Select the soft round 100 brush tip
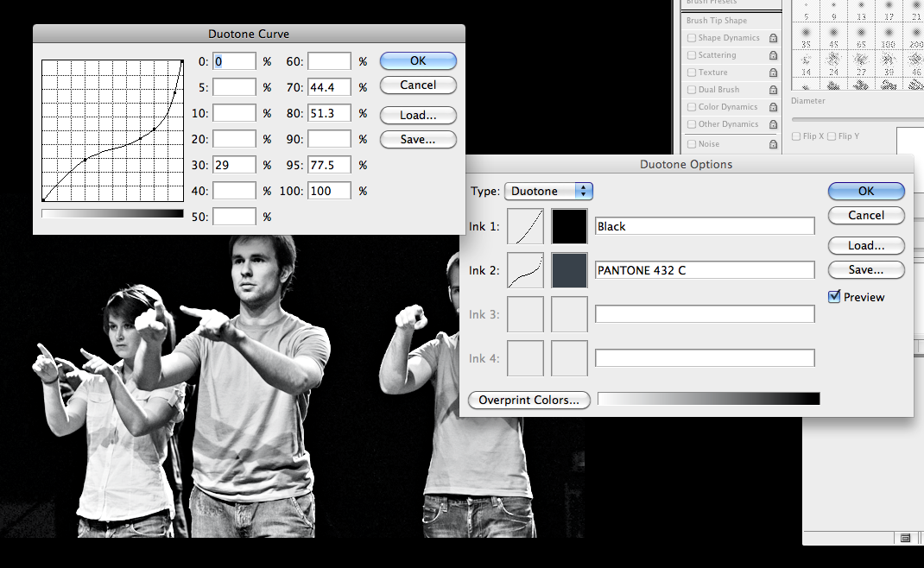Image resolution: width=924 pixels, height=568 pixels. [888, 36]
